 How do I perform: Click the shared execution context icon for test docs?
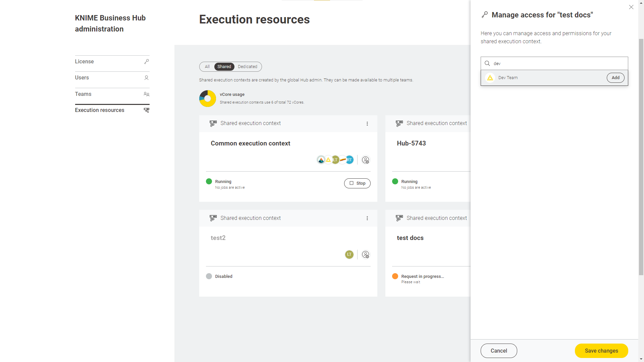tap(399, 218)
